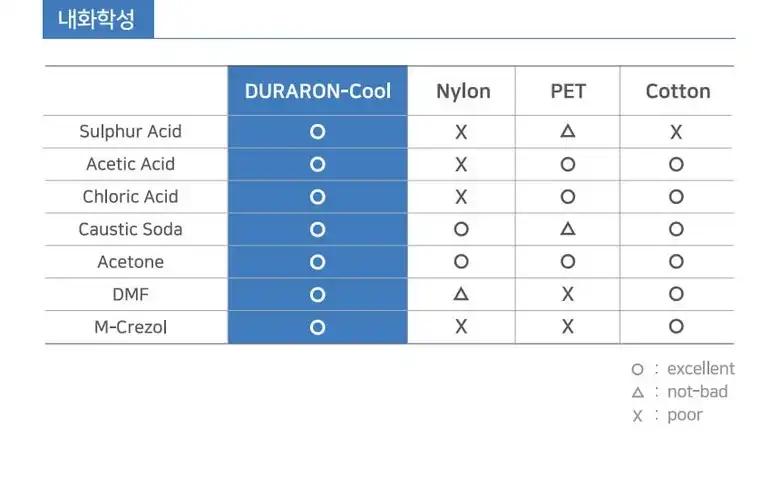The width and height of the screenshot is (780, 496).
Task: Click the circle legend icon labeled excellent
Action: tap(637, 370)
